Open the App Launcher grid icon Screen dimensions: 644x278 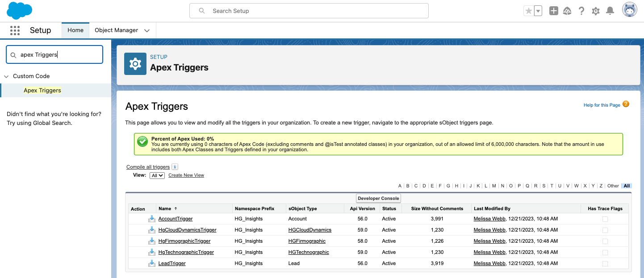[15, 30]
